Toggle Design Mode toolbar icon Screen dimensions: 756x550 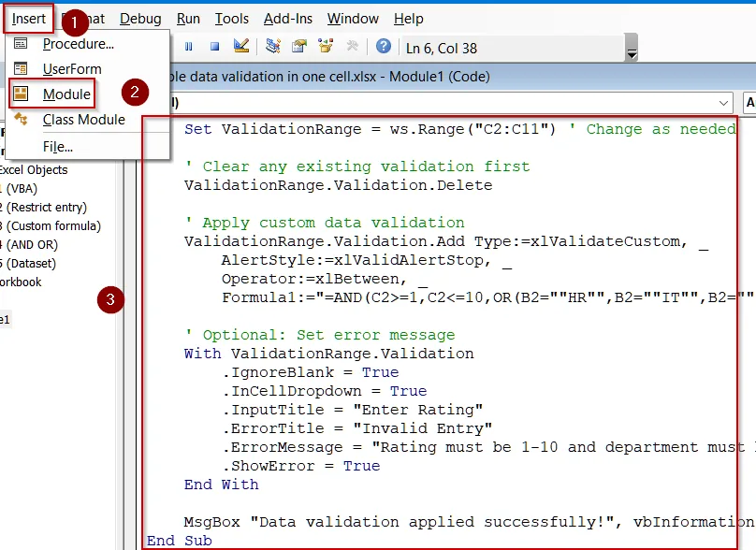click(x=241, y=46)
